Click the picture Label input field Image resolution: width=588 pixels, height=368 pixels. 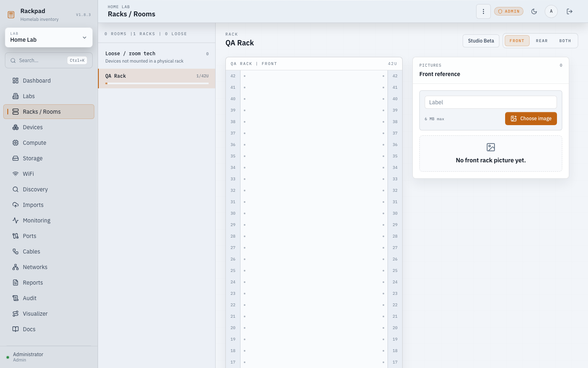[x=491, y=102]
